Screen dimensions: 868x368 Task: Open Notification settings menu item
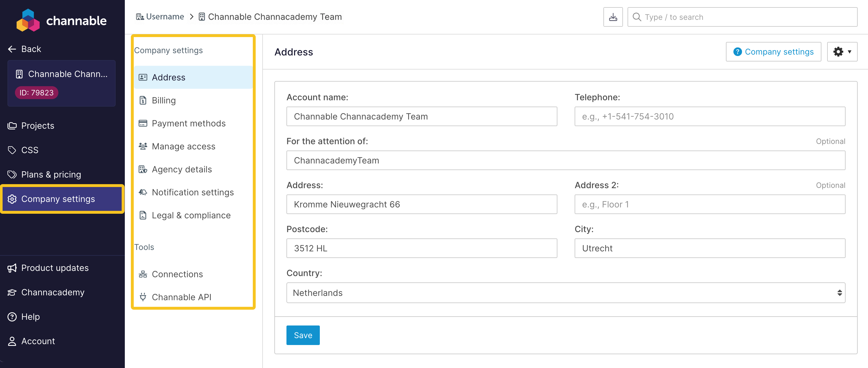192,192
